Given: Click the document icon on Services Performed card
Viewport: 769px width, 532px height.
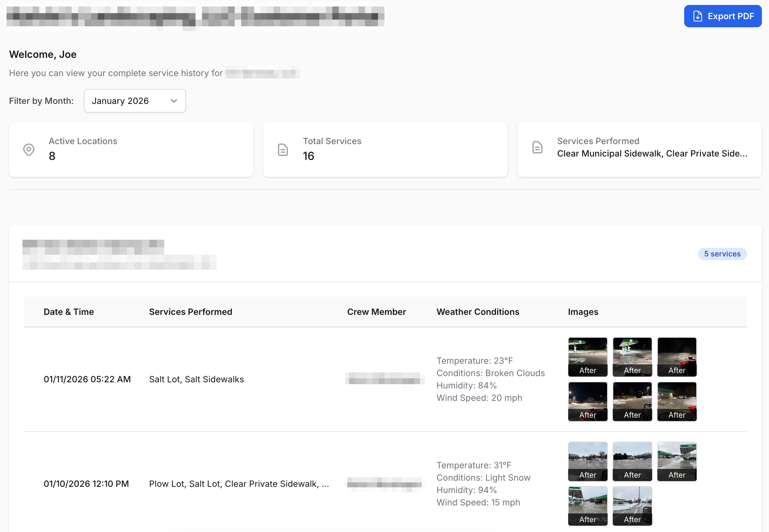Looking at the screenshot, I should click(537, 147).
